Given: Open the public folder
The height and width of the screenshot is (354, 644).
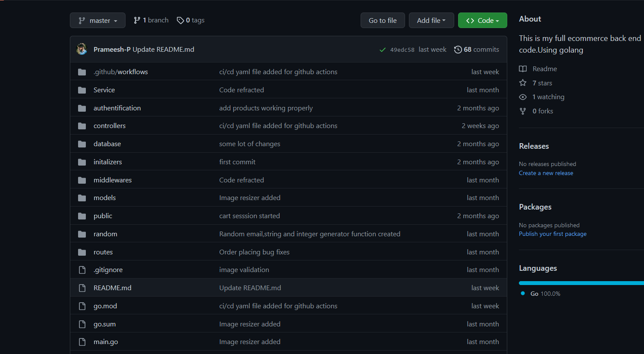Looking at the screenshot, I should click(x=103, y=216).
